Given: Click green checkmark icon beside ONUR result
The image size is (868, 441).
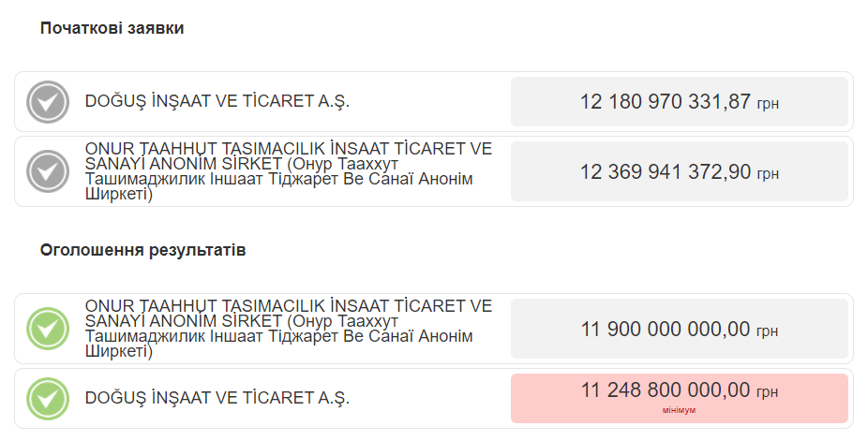Looking at the screenshot, I should [47, 329].
